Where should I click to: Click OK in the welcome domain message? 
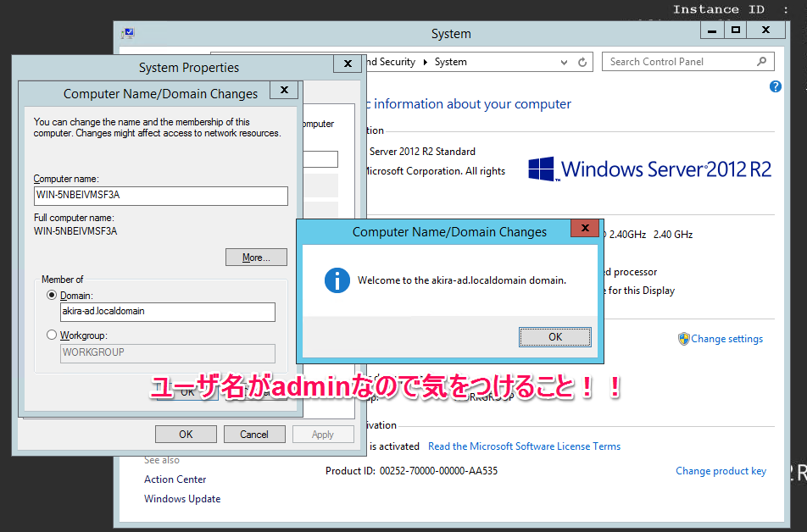554,336
